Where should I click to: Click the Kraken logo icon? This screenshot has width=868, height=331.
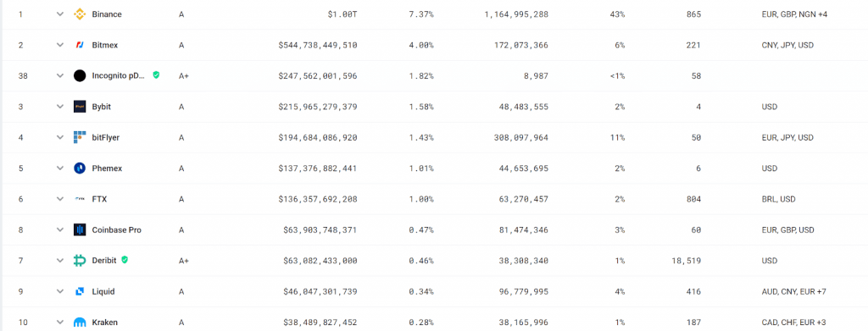point(80,323)
